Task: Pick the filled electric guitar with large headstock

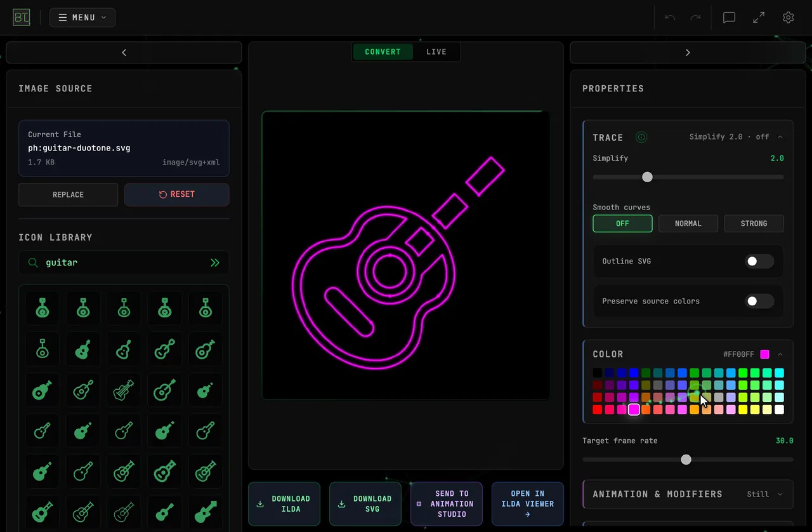Action: [205, 512]
